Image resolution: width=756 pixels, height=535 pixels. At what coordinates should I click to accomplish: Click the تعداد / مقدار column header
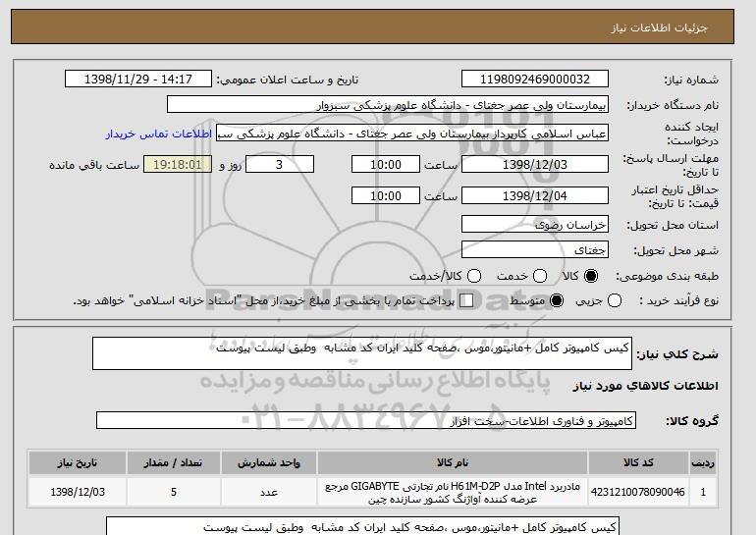click(174, 462)
